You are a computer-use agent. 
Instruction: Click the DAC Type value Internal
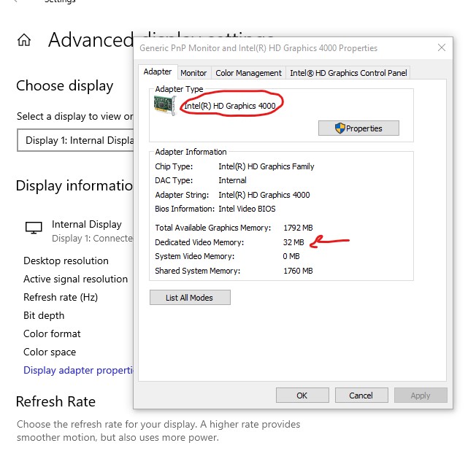[x=233, y=180]
